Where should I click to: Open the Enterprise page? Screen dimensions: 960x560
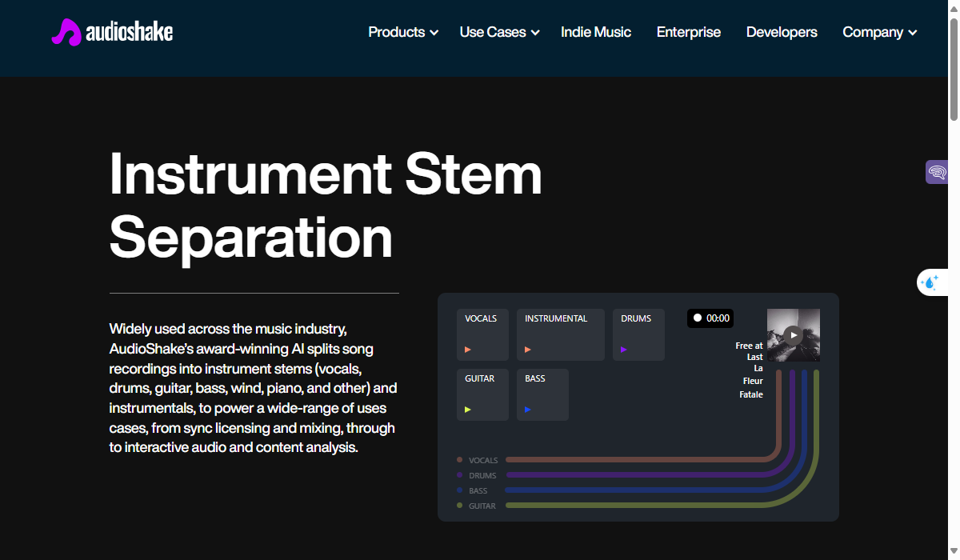pyautogui.click(x=689, y=32)
